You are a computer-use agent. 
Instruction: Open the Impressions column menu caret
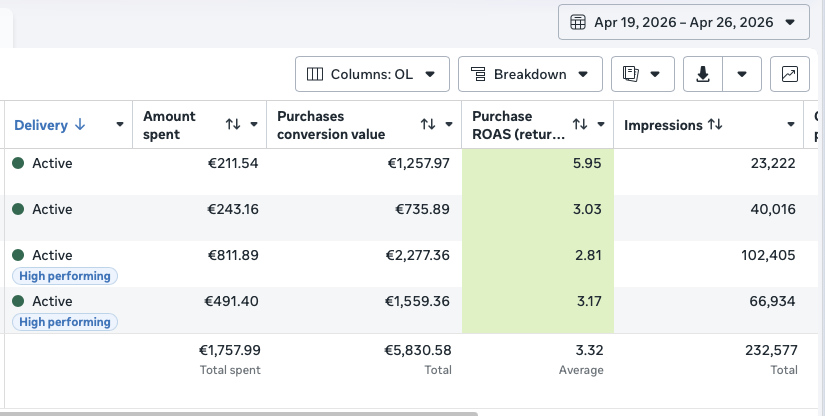click(790, 125)
